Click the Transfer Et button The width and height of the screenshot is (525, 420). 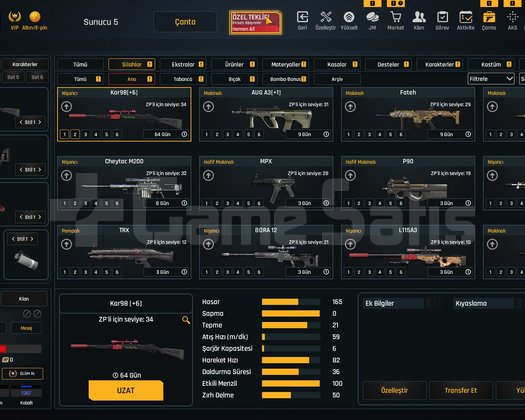[461, 390]
